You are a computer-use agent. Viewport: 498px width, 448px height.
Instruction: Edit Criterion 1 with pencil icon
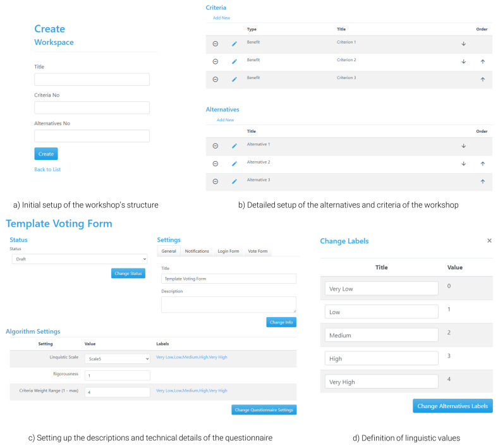tap(234, 44)
